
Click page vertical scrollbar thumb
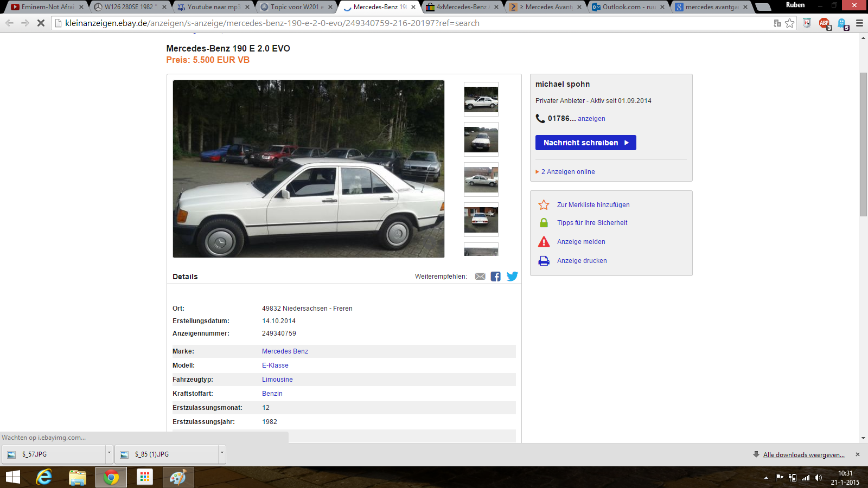coord(863,144)
